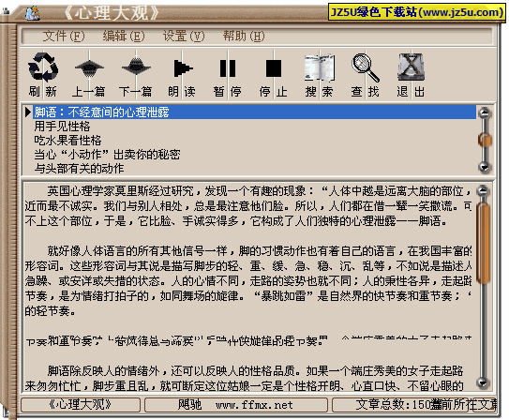Select article 与头部有关的动作
Image resolution: width=509 pixels, height=420 pixels.
79,168
